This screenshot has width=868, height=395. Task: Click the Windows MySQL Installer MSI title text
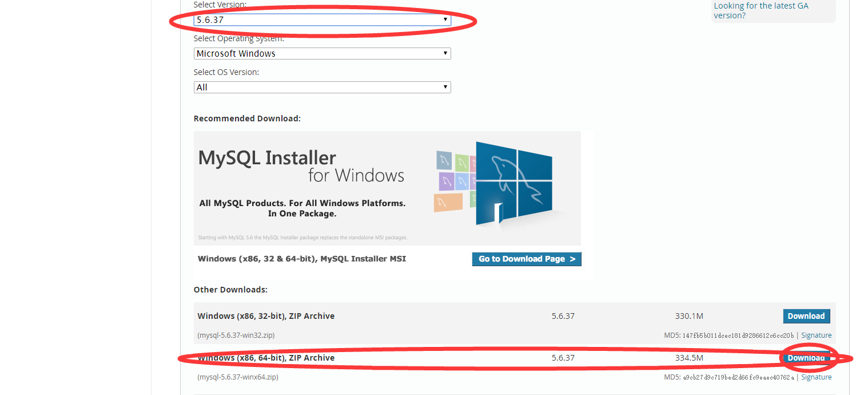click(x=302, y=259)
